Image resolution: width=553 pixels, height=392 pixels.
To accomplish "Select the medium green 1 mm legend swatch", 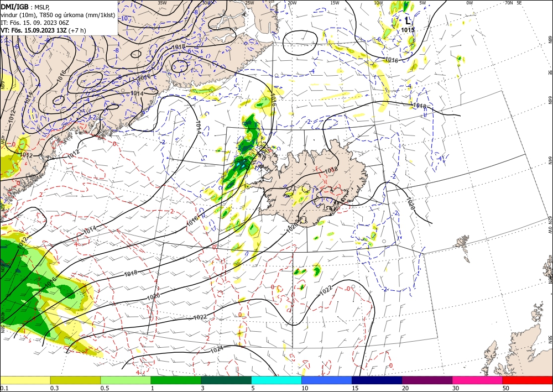I will click(176, 380).
